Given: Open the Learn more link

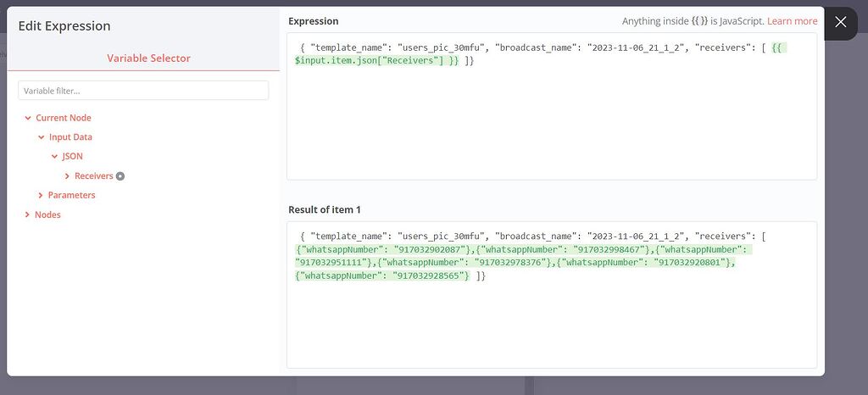Looking at the screenshot, I should pyautogui.click(x=792, y=21).
